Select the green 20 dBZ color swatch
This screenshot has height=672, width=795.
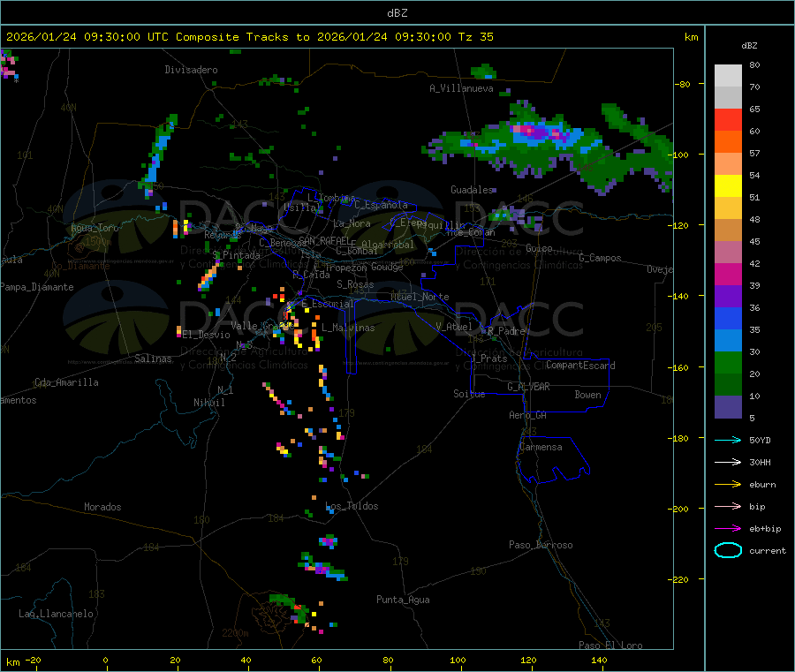(728, 362)
